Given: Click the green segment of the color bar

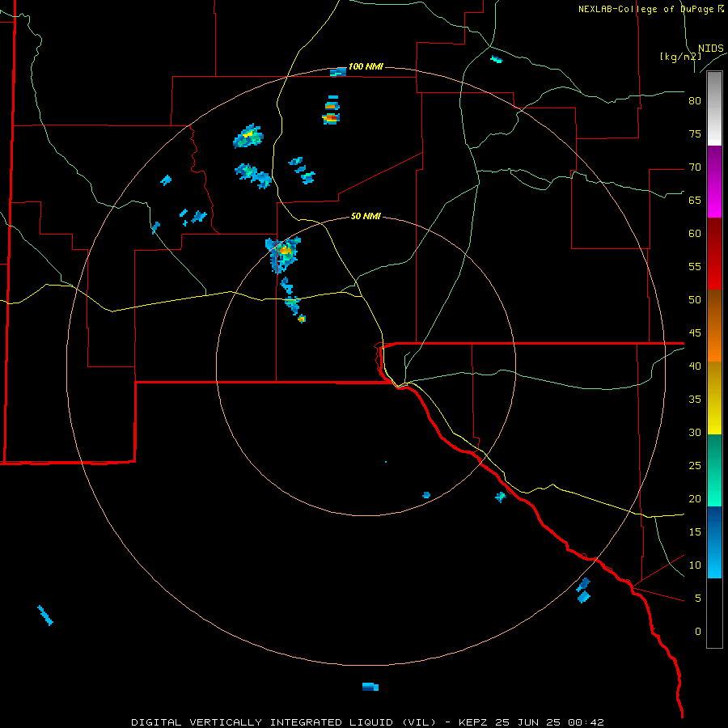Looking at the screenshot, I should 714,470.
